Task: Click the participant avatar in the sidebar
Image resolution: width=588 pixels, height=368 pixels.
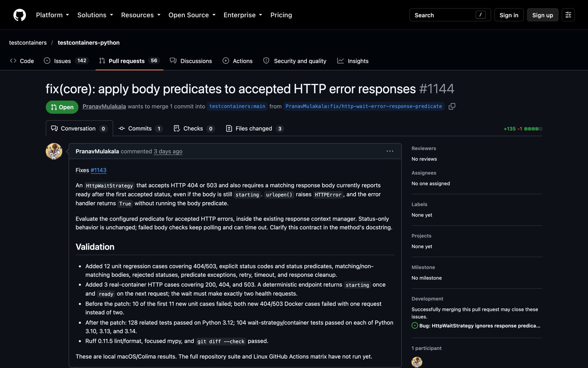Action: (x=417, y=362)
